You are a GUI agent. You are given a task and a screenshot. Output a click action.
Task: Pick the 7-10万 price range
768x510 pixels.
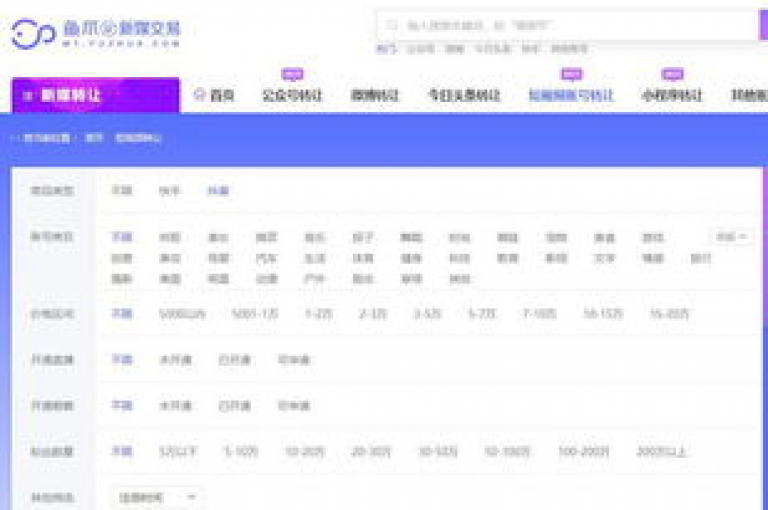(539, 314)
